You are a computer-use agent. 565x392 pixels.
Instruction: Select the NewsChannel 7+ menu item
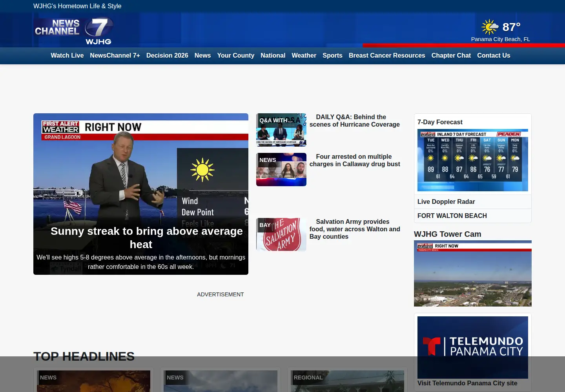click(115, 56)
